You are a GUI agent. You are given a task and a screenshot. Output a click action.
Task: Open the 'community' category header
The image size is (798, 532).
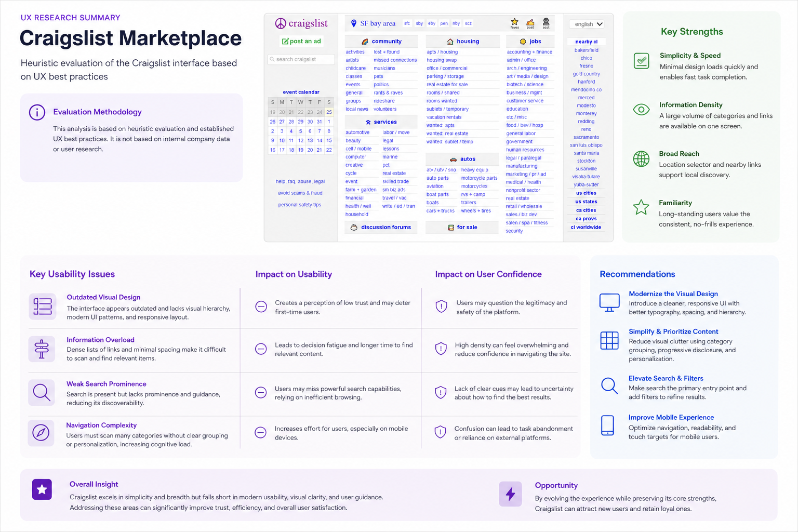[381, 42]
